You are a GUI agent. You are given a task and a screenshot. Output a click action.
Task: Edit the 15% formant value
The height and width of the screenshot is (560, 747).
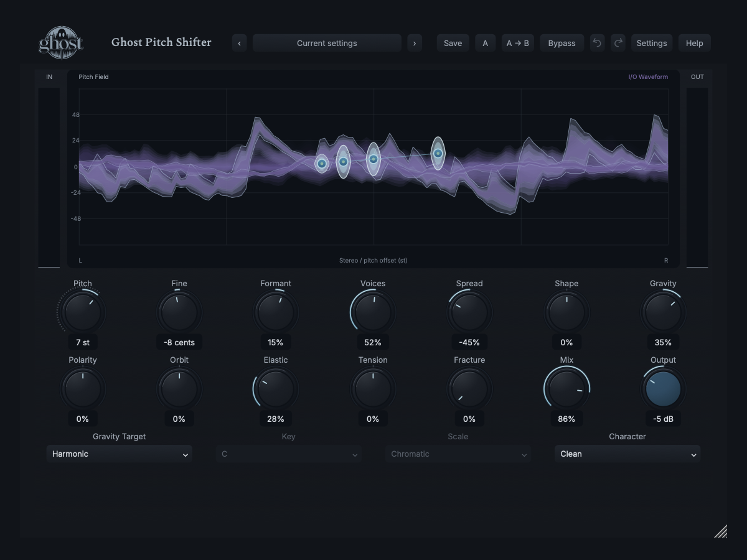click(x=276, y=342)
